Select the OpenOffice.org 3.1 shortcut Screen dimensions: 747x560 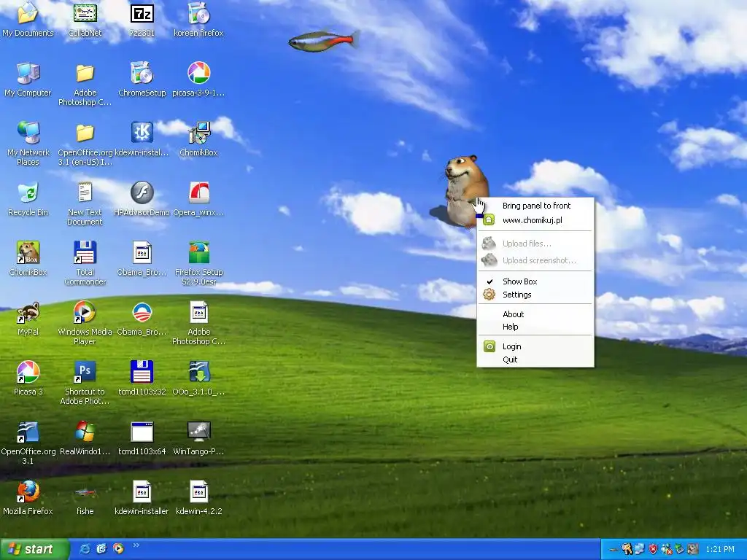[x=28, y=443]
